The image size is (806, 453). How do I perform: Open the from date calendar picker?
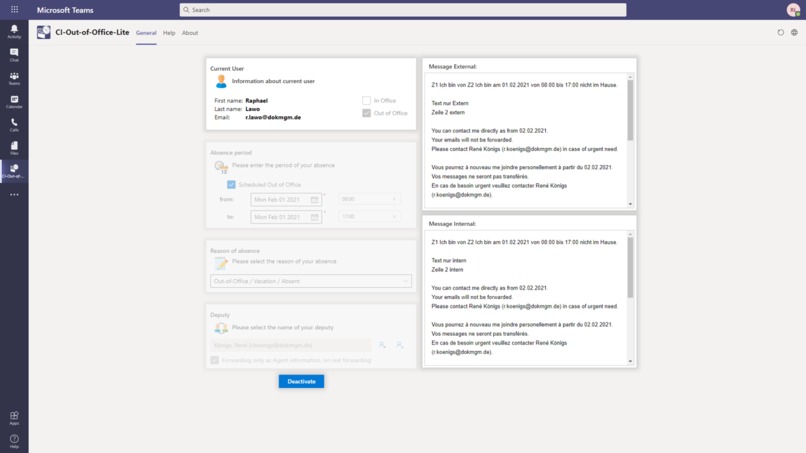(314, 200)
